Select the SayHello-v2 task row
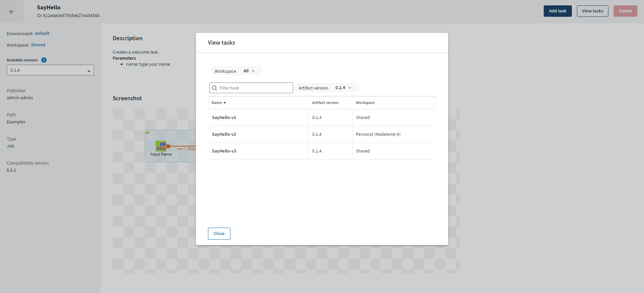Viewport: 644px width, 293px height. 224,134
